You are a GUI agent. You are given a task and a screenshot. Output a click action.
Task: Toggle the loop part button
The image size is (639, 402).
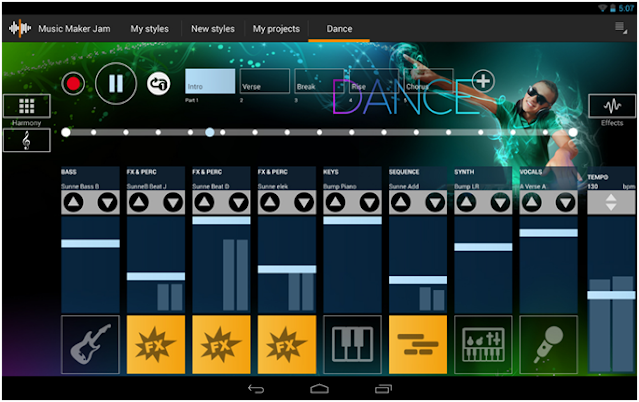coord(159,84)
